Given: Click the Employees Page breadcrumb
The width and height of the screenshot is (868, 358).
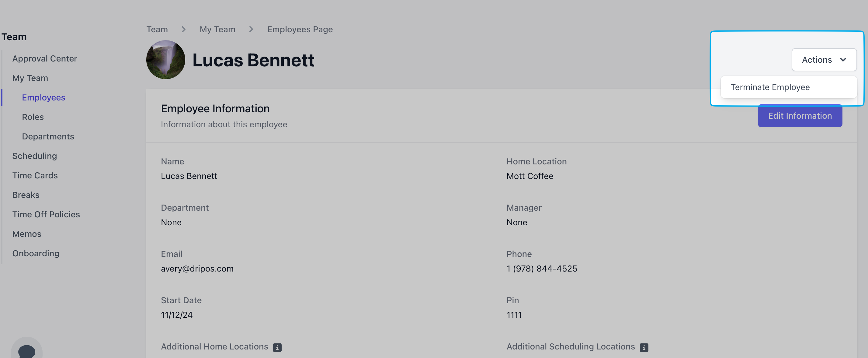Looking at the screenshot, I should coord(300,29).
